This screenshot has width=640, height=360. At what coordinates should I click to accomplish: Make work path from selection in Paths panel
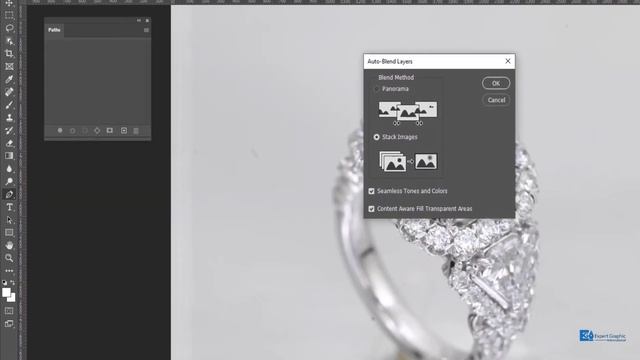point(97,131)
